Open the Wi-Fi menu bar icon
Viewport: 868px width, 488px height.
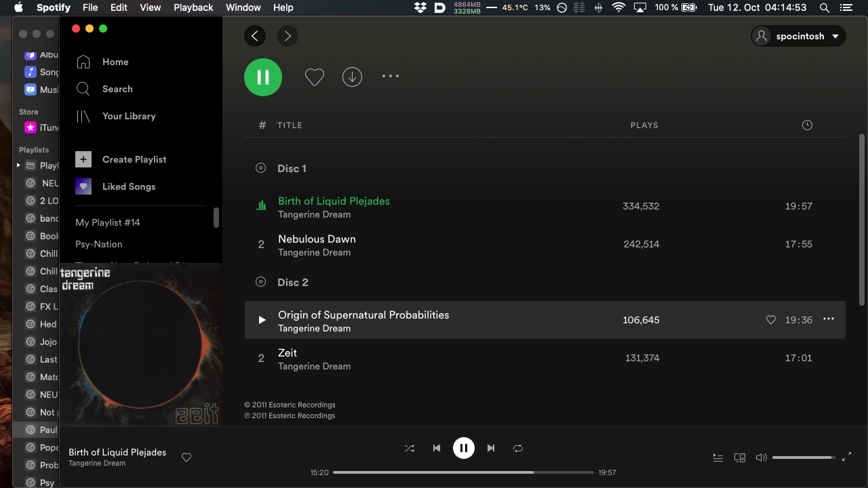(618, 7)
